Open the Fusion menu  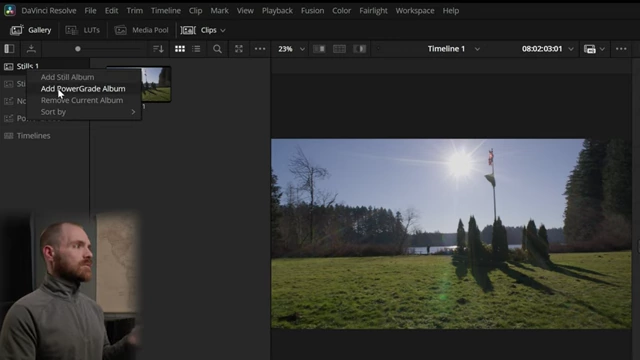click(312, 11)
